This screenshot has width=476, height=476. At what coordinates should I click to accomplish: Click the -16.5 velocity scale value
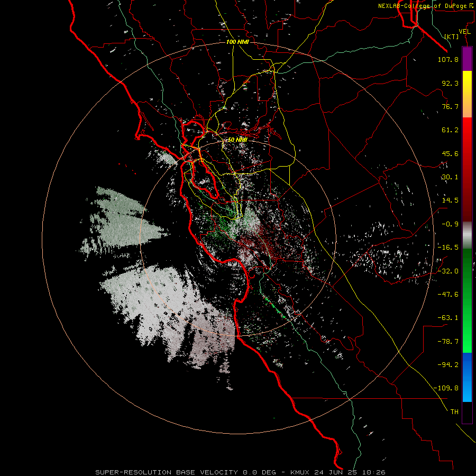[x=448, y=248]
